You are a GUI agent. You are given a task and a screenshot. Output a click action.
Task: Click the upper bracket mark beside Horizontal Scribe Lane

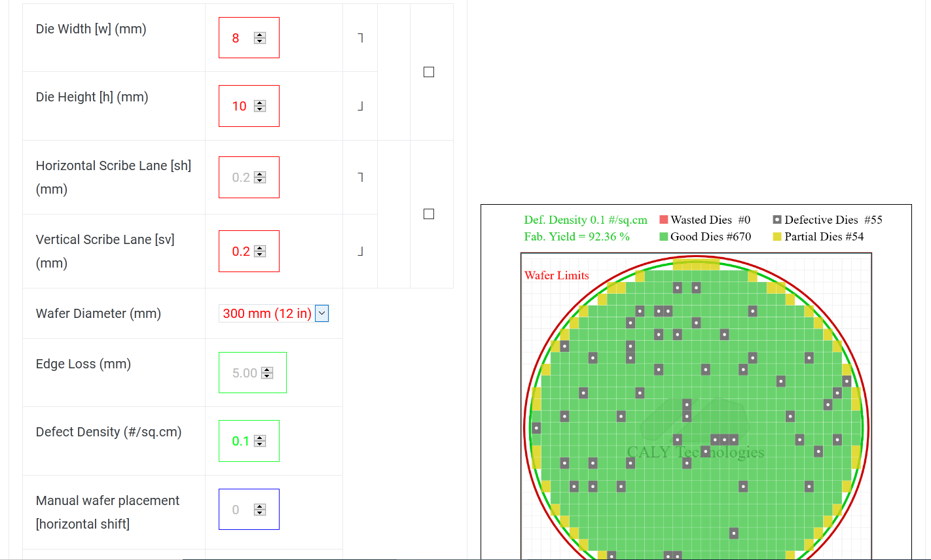pos(360,177)
